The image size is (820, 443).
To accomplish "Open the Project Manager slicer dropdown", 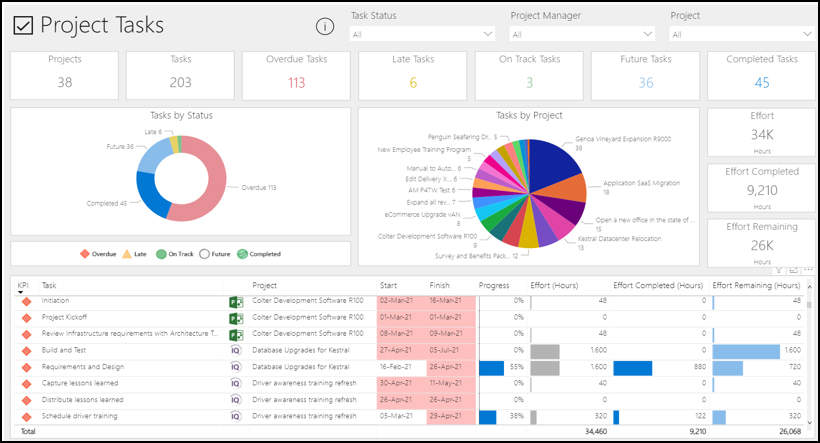I will click(x=582, y=34).
